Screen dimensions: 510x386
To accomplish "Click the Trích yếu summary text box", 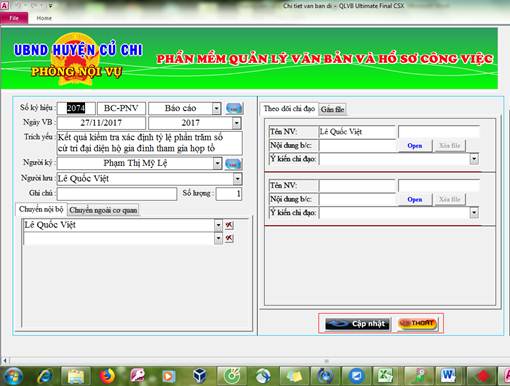I will pos(149,143).
